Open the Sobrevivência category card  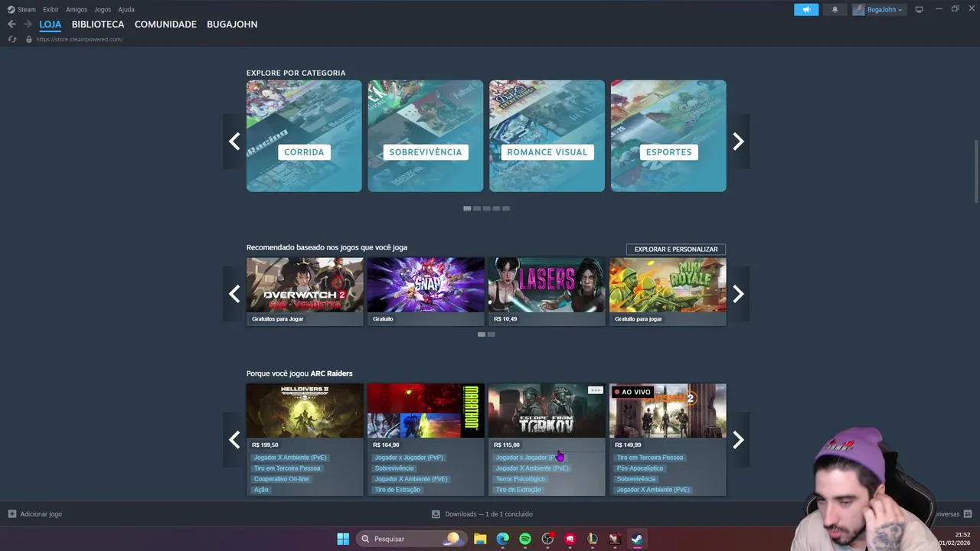426,136
